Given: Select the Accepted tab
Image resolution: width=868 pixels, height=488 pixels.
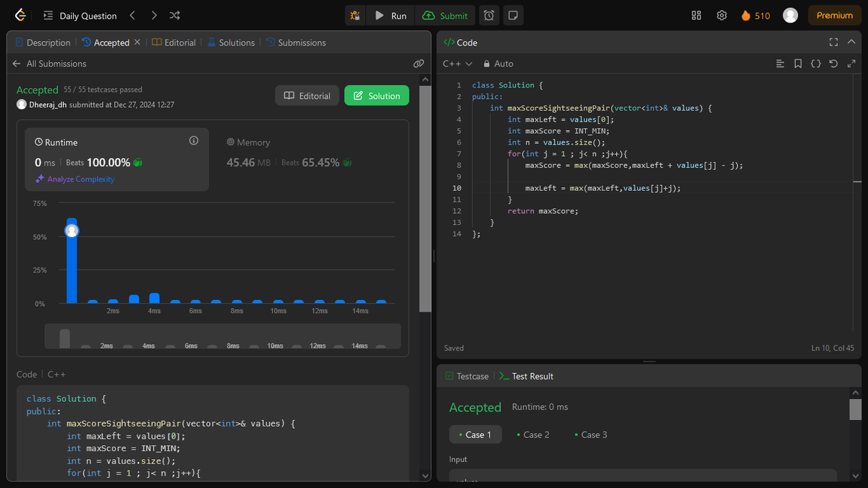Looking at the screenshot, I should (106, 43).
